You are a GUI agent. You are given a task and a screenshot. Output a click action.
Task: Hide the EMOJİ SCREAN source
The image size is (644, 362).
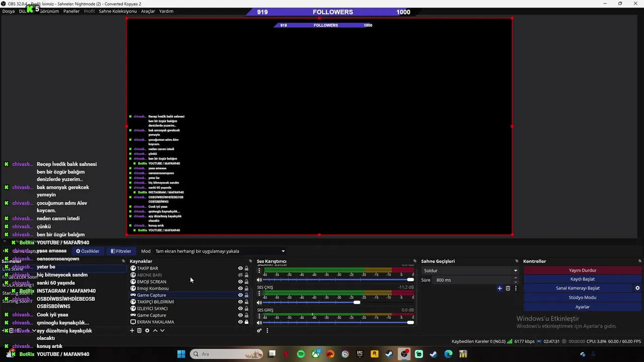tap(240, 282)
